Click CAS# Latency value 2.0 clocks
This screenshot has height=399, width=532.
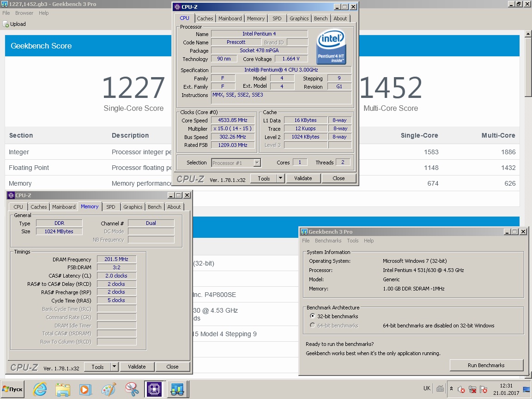click(116, 276)
